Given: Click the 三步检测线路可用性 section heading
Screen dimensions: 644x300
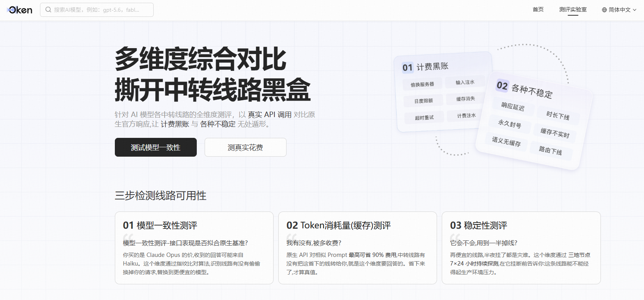Looking at the screenshot, I should (x=160, y=195).
